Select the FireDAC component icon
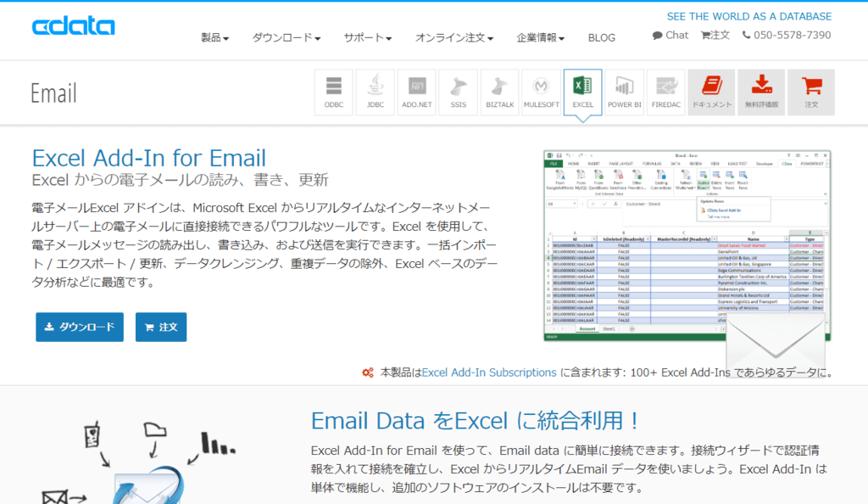 tap(666, 92)
